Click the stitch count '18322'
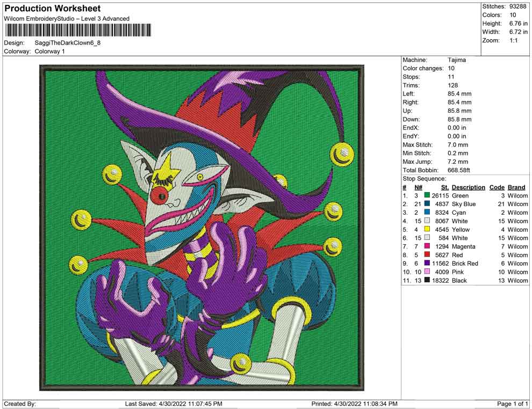Image resolution: width=532 pixels, height=409 pixels. 440,280
